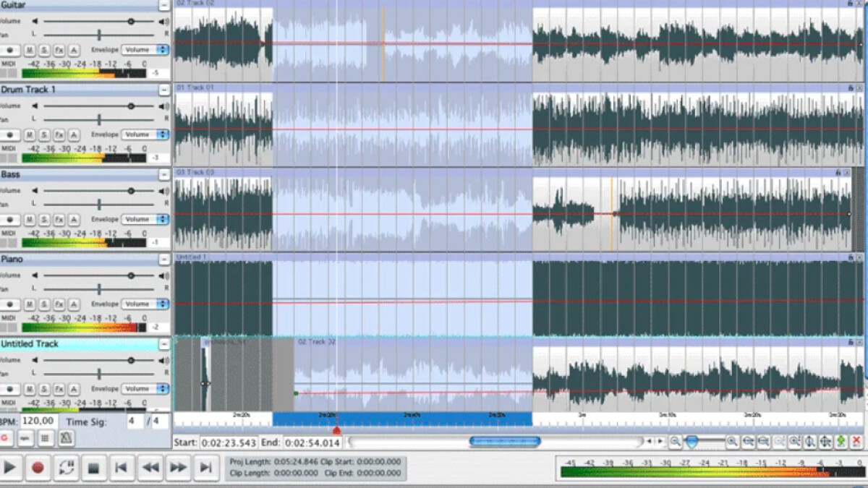Enable the A automation button on Untitled Track
This screenshot has width=868, height=488.
point(75,388)
